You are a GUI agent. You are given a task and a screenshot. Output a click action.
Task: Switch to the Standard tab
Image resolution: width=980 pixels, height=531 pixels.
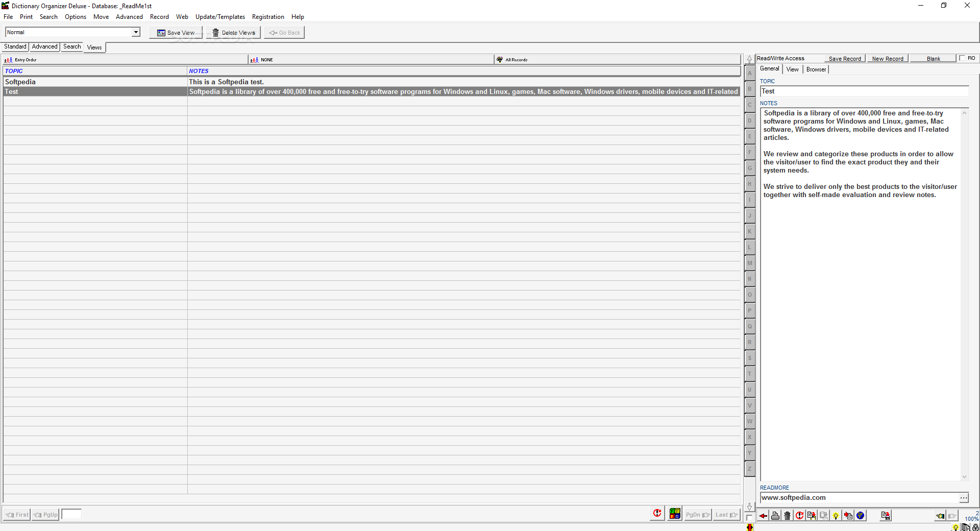pos(15,46)
